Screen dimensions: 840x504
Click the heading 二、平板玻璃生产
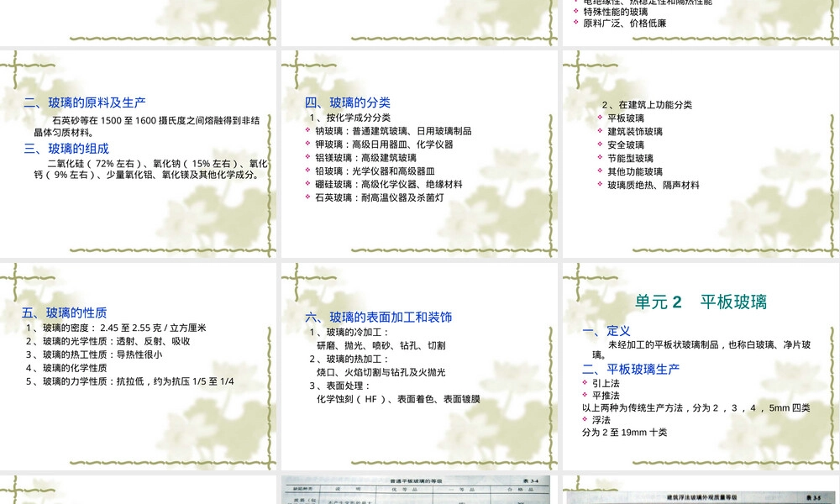[631, 369]
